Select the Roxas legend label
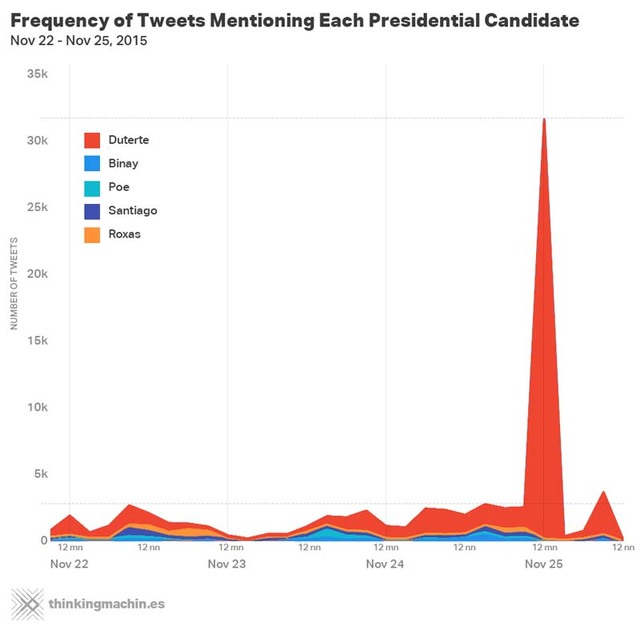The width and height of the screenshot is (640, 634). click(124, 234)
